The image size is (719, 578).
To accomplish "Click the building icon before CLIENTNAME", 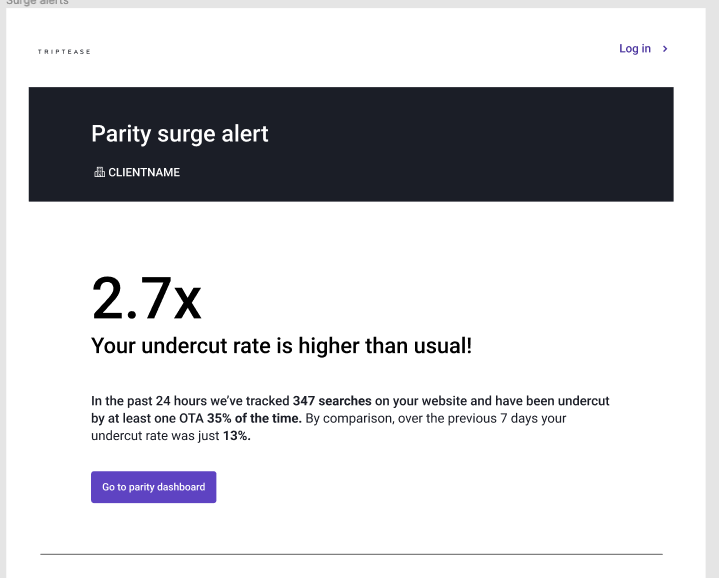I will pos(99,172).
